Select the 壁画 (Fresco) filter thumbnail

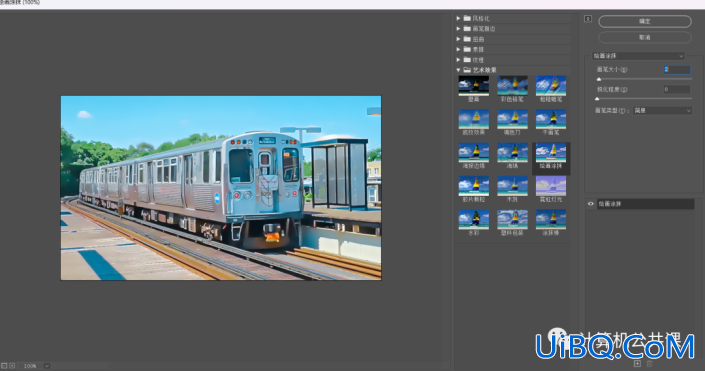[473, 86]
